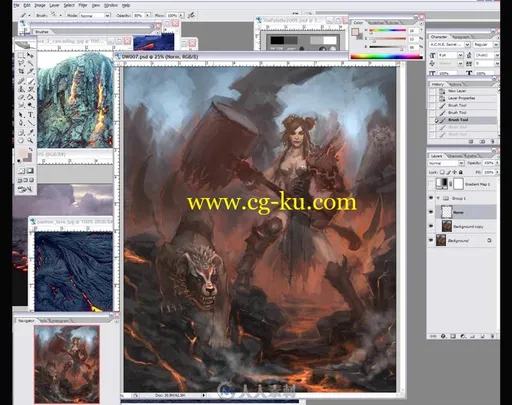Image resolution: width=512 pixels, height=405 pixels.
Task: Open the brush Mode dropdown
Action: (107, 15)
